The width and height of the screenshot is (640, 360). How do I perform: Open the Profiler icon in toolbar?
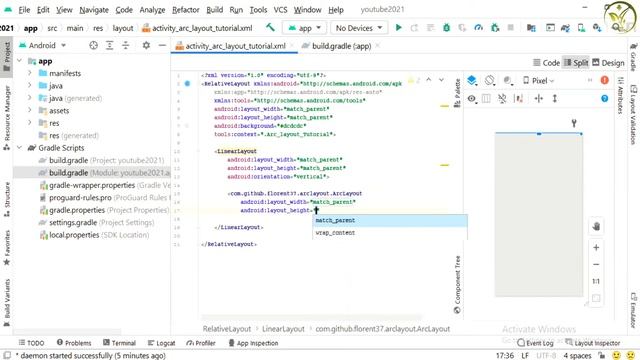[478, 28]
